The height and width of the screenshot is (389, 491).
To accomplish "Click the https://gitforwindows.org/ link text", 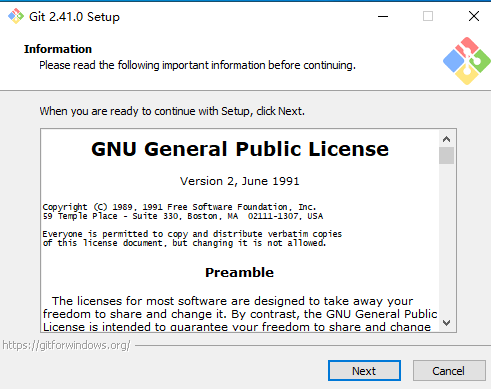I will pos(66,345).
